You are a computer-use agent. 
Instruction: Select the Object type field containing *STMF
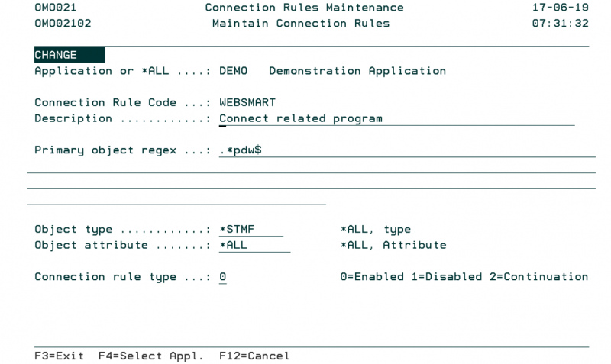pyautogui.click(x=251, y=230)
